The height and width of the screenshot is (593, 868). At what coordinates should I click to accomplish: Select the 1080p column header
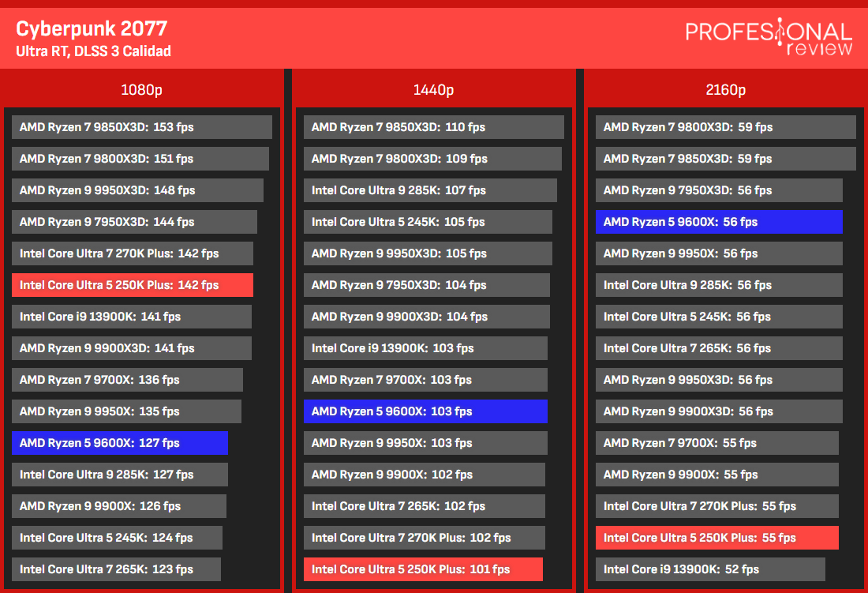[142, 90]
